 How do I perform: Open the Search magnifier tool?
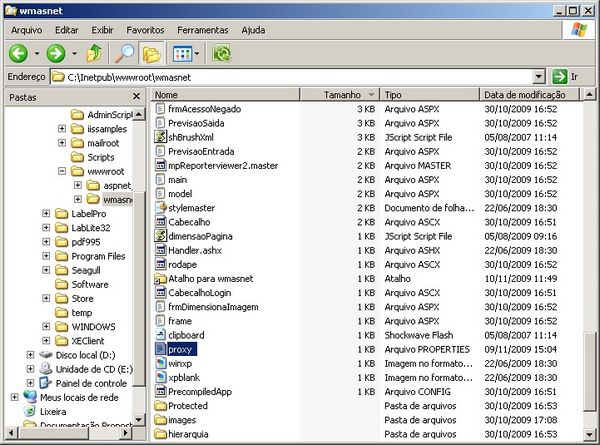(x=124, y=53)
